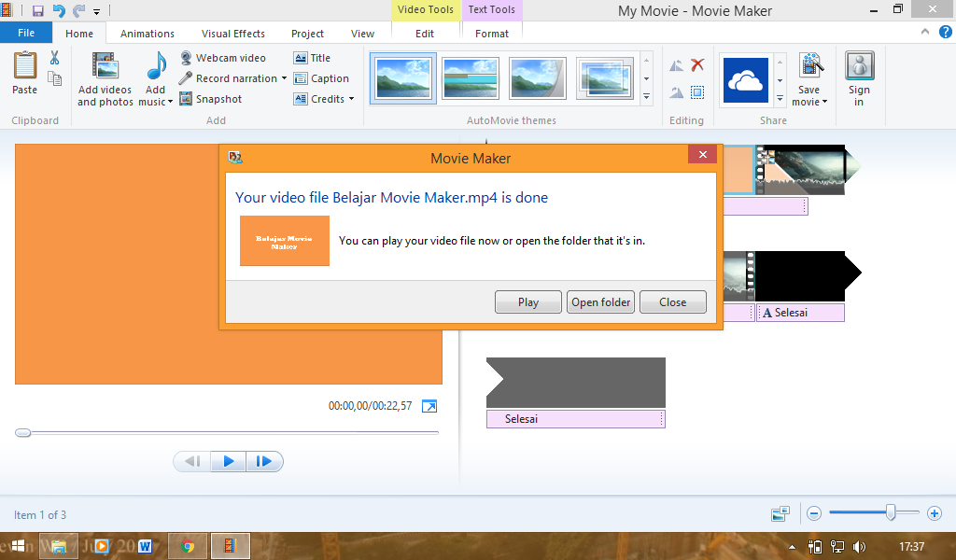Select the fourth AutoMovie theme thumbnail
This screenshot has width=956, height=560.
click(x=604, y=78)
